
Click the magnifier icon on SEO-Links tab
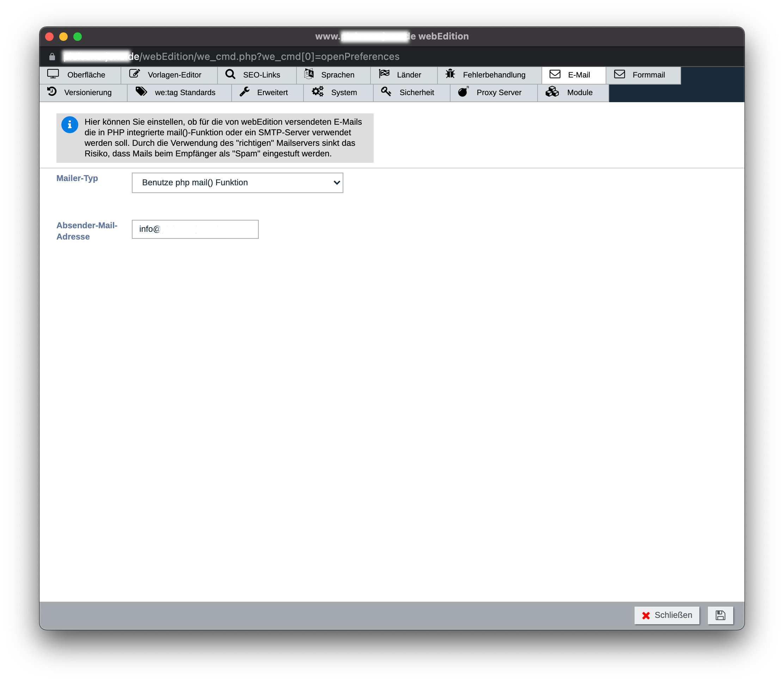tap(230, 74)
